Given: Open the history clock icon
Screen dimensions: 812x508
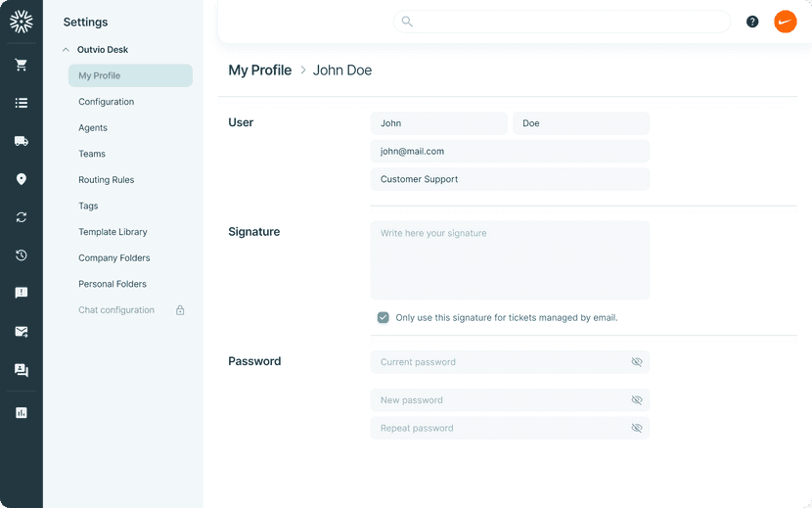Looking at the screenshot, I should [21, 255].
